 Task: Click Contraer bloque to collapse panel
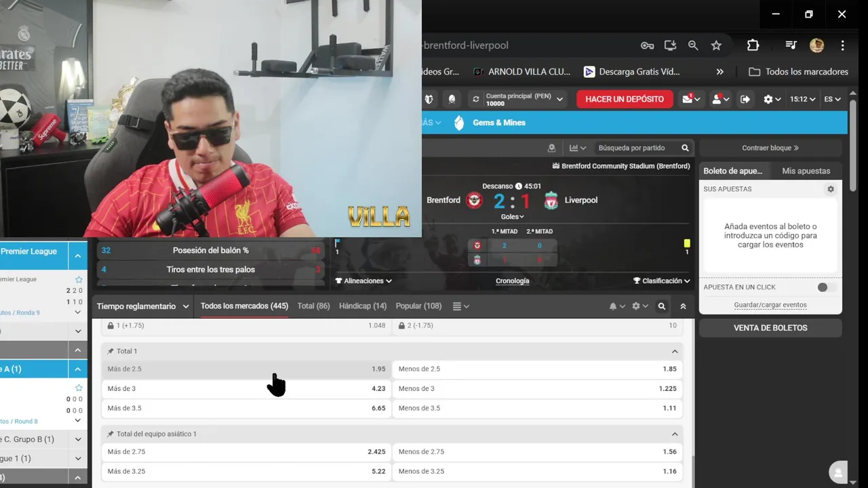point(770,148)
